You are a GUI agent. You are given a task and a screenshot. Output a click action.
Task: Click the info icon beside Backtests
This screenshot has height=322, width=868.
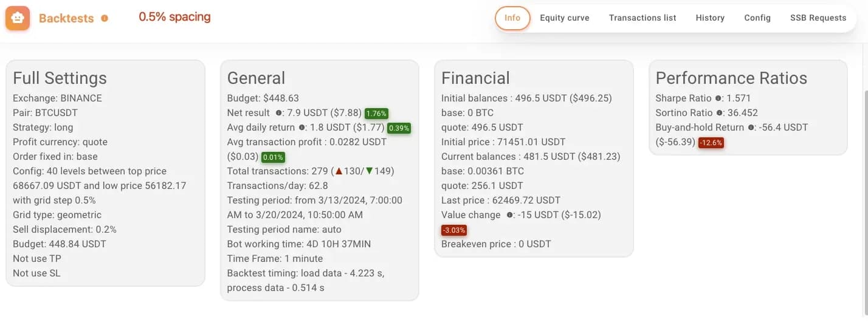[105, 18]
